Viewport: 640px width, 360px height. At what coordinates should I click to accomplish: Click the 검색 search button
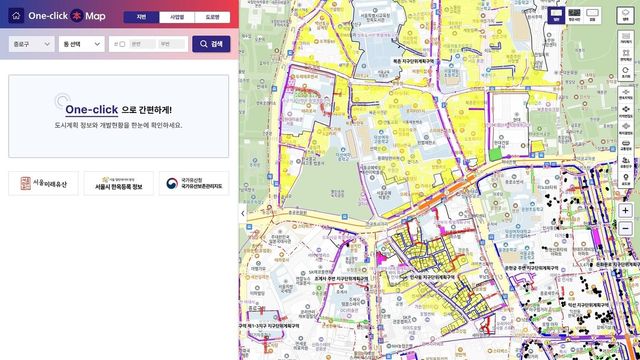click(x=211, y=44)
